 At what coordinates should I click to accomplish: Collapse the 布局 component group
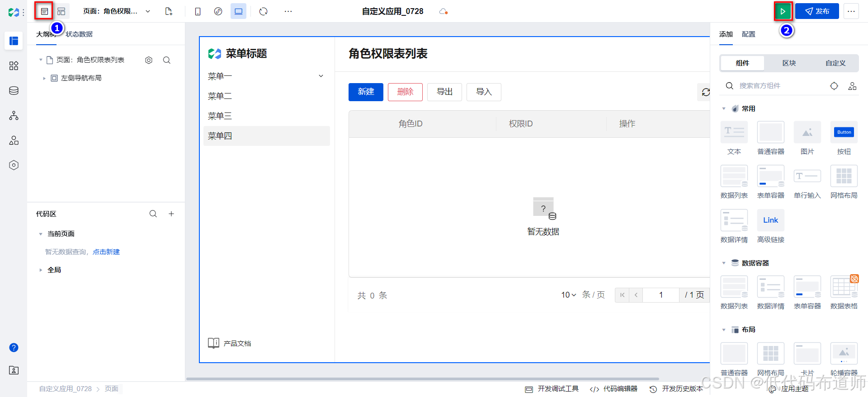coord(724,330)
